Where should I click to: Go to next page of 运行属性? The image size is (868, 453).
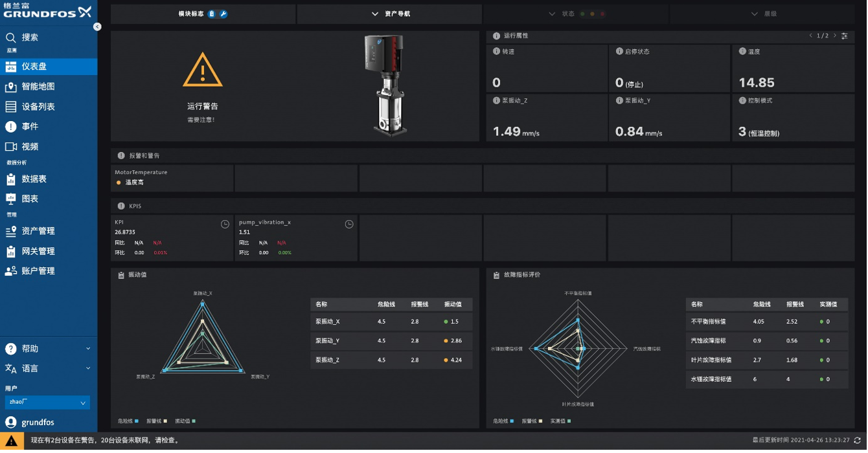(834, 36)
